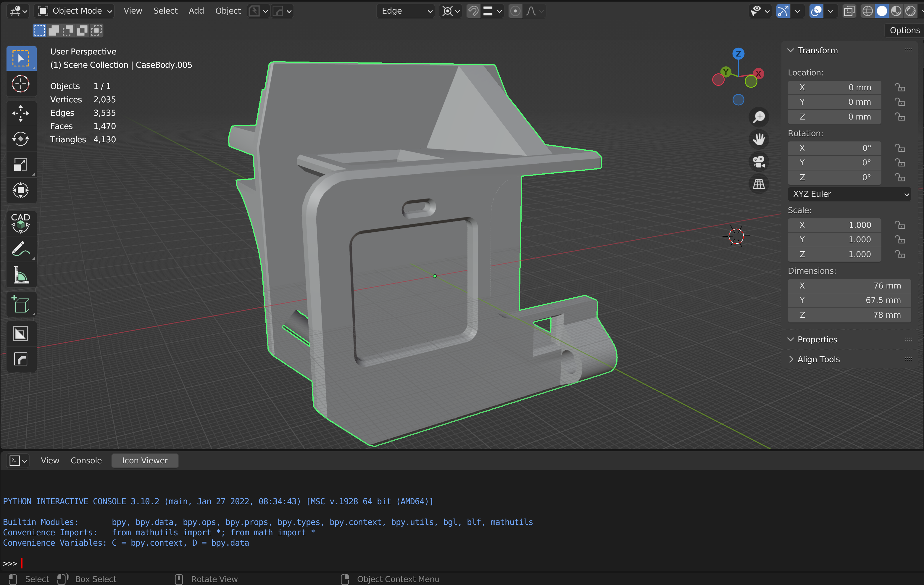Edit Scale Z field

[834, 254]
